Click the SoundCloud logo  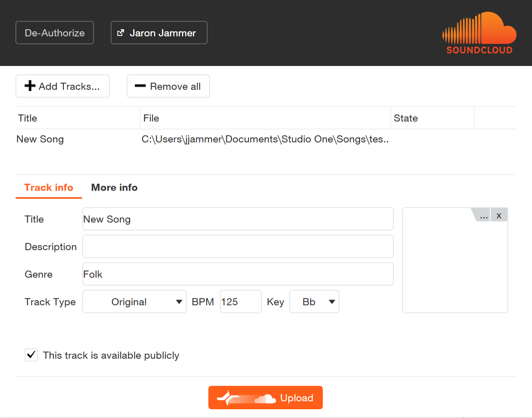click(479, 33)
